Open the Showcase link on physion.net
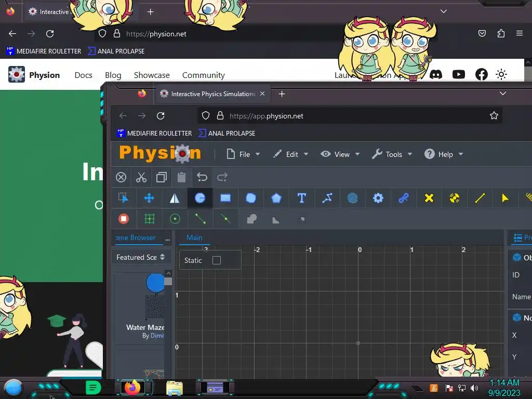Screen dimensions: 532x399 [152, 75]
